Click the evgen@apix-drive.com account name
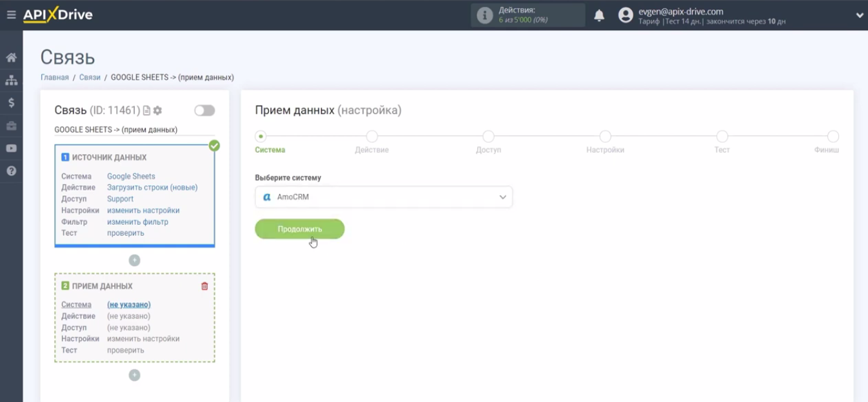 click(680, 11)
